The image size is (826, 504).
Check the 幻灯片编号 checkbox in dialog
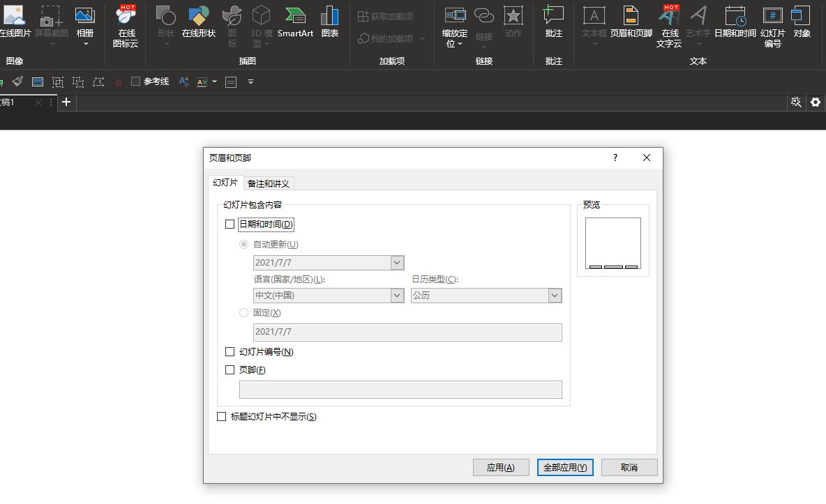230,352
